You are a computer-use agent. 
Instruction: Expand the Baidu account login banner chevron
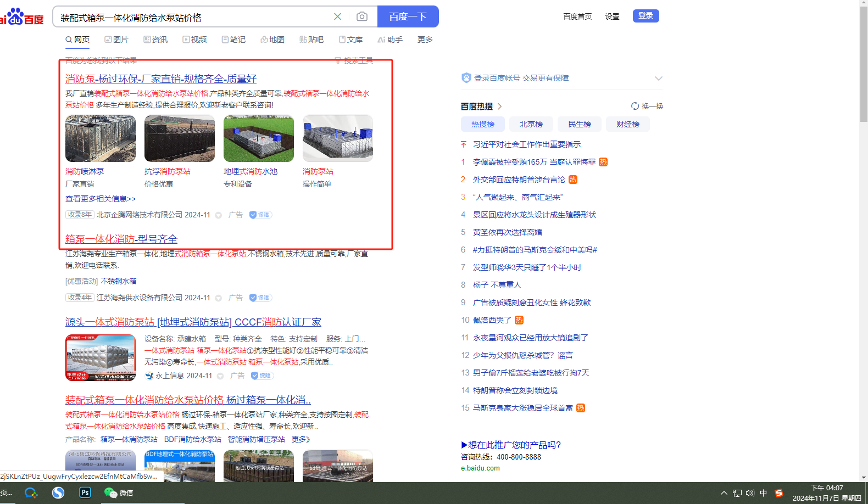(x=658, y=78)
